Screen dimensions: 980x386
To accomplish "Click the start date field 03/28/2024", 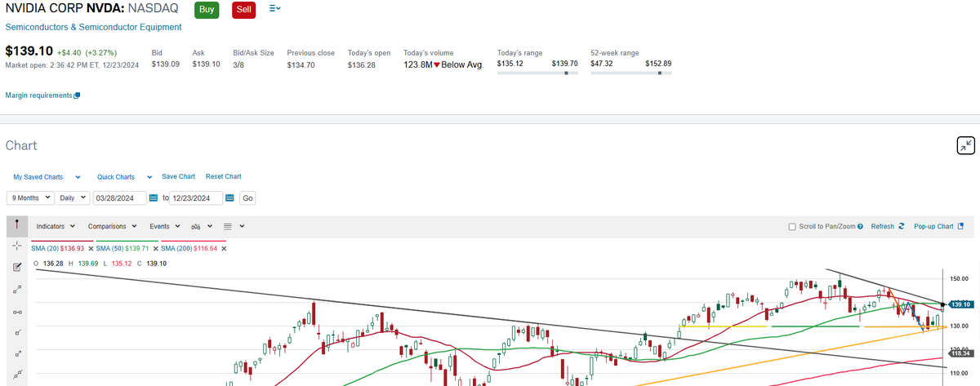I will [120, 197].
